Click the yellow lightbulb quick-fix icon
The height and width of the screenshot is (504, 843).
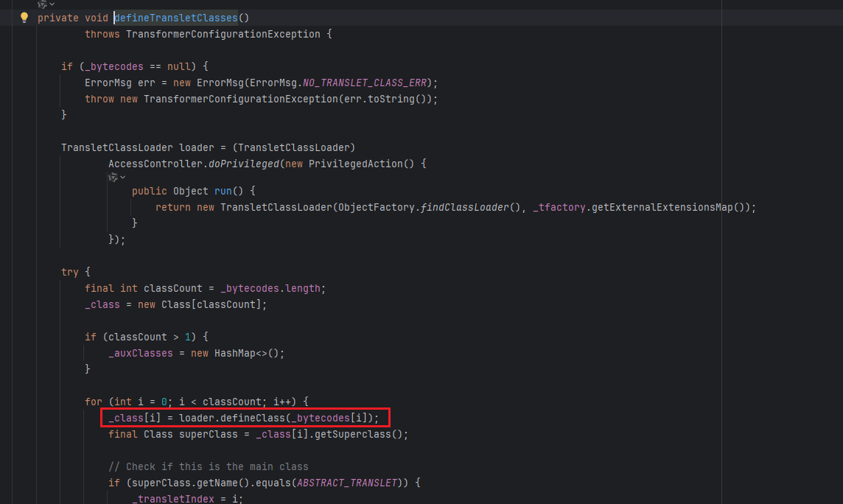[x=24, y=18]
